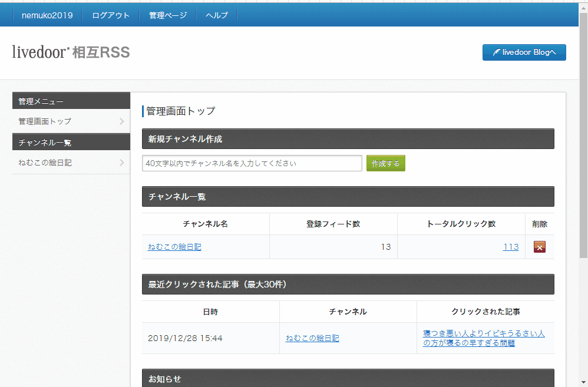
Task: Open total clicks link 113
Action: [511, 247]
